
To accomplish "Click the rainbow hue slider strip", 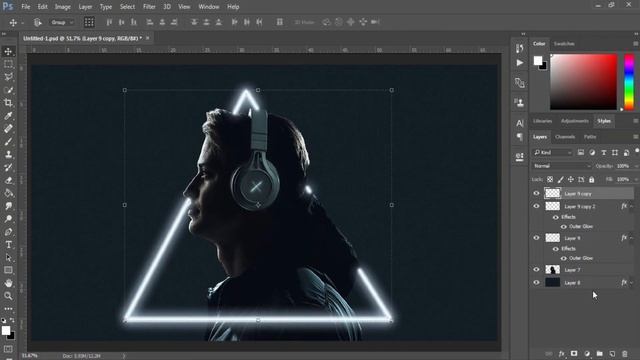I will pos(629,82).
